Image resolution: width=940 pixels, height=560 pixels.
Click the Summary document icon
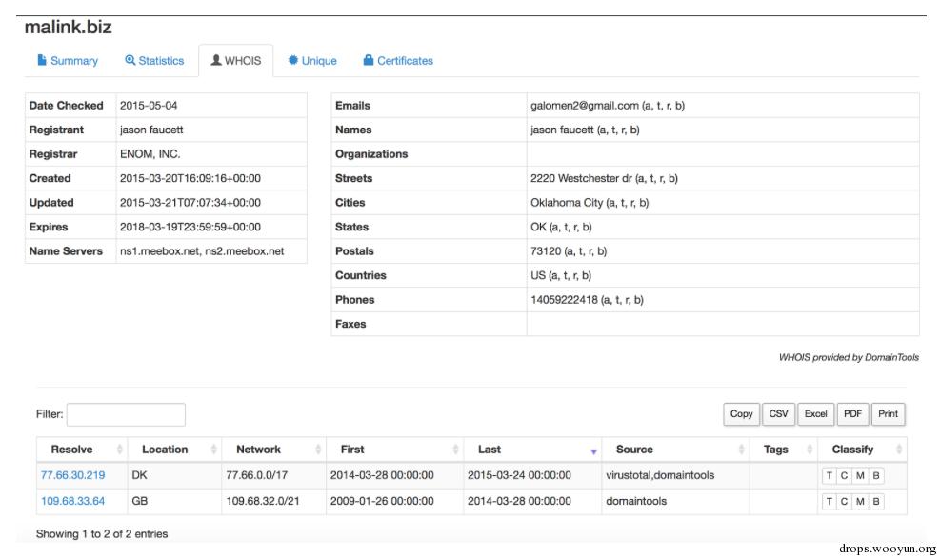(x=42, y=60)
